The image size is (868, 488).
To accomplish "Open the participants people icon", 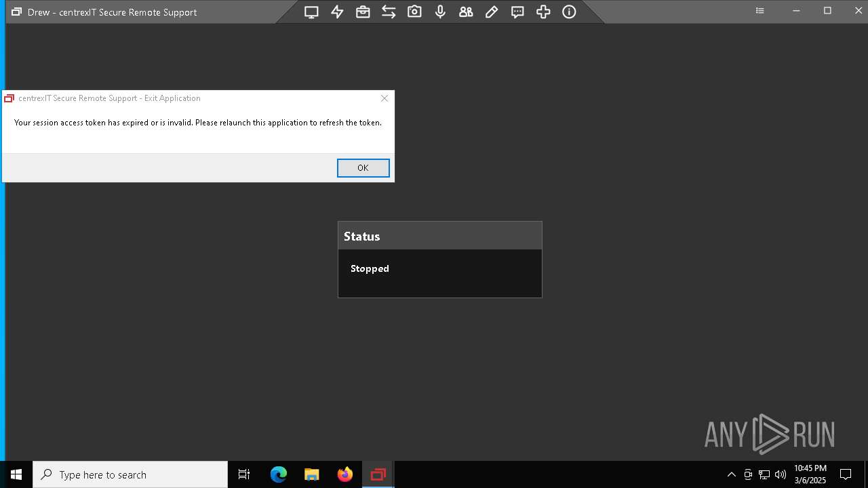I will pos(466,12).
